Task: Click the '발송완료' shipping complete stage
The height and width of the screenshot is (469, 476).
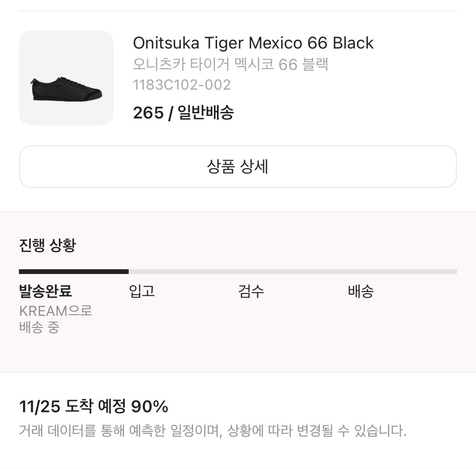Action: coord(45,291)
